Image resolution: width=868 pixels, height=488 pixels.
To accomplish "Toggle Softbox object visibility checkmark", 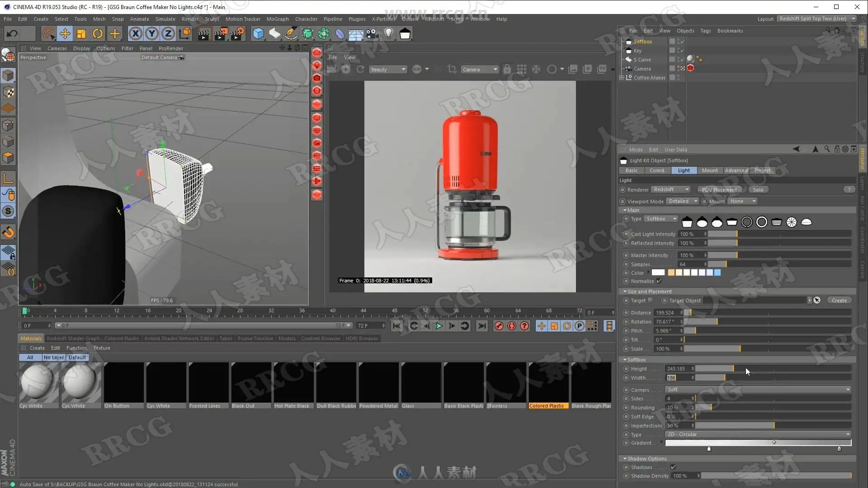I will [x=682, y=42].
